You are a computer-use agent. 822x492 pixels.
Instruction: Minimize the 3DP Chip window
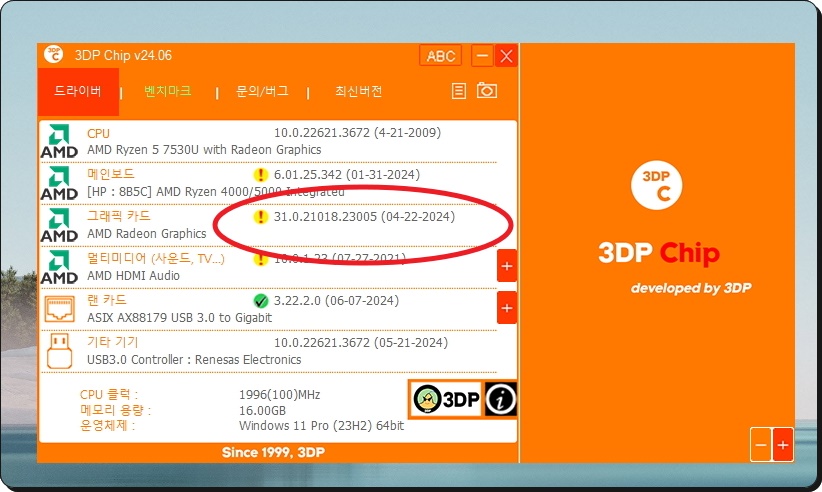point(482,56)
